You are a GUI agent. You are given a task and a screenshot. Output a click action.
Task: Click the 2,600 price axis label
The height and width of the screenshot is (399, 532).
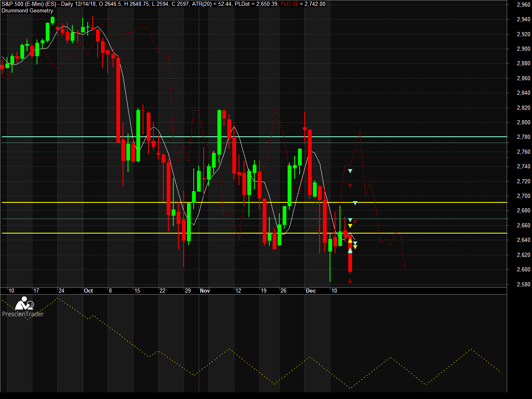tap(523, 269)
